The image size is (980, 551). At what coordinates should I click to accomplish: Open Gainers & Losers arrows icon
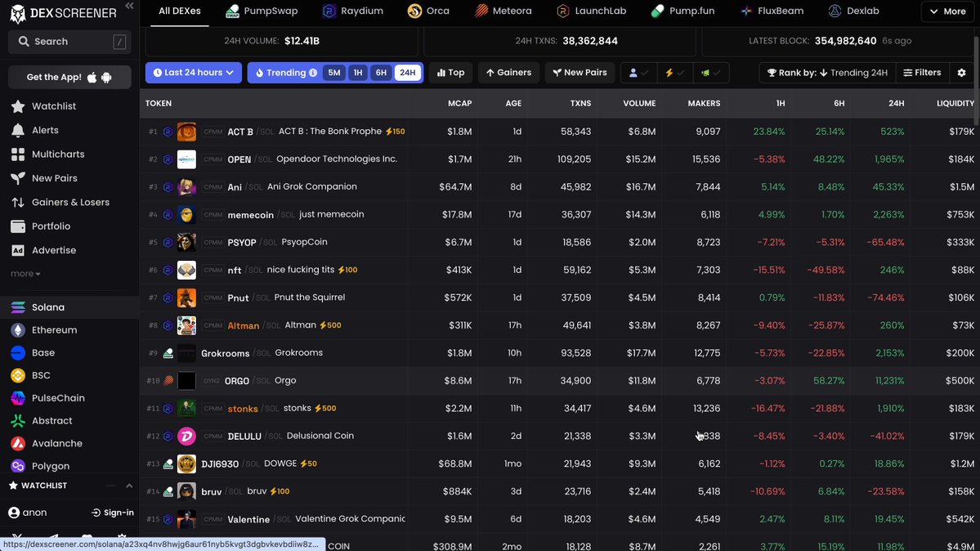(x=18, y=202)
